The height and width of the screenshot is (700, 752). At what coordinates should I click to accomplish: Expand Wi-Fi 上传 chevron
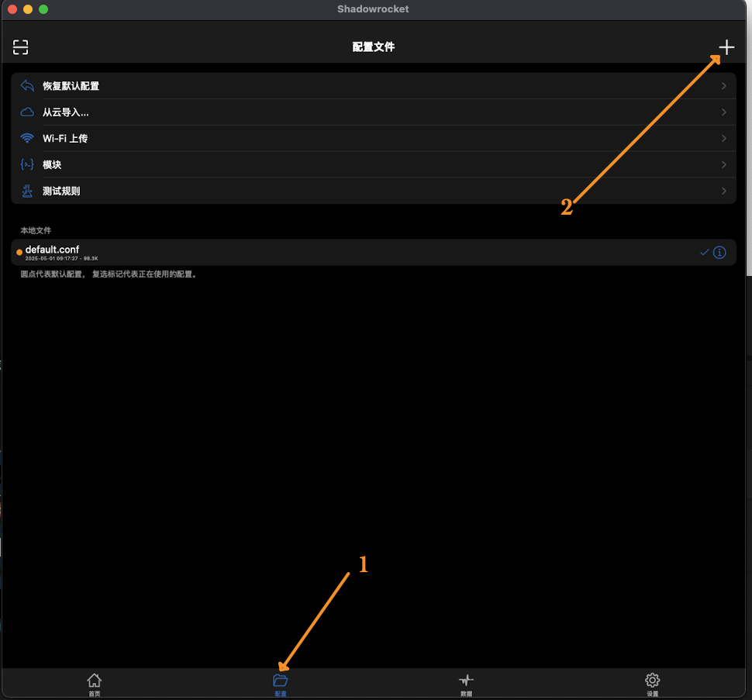click(724, 138)
